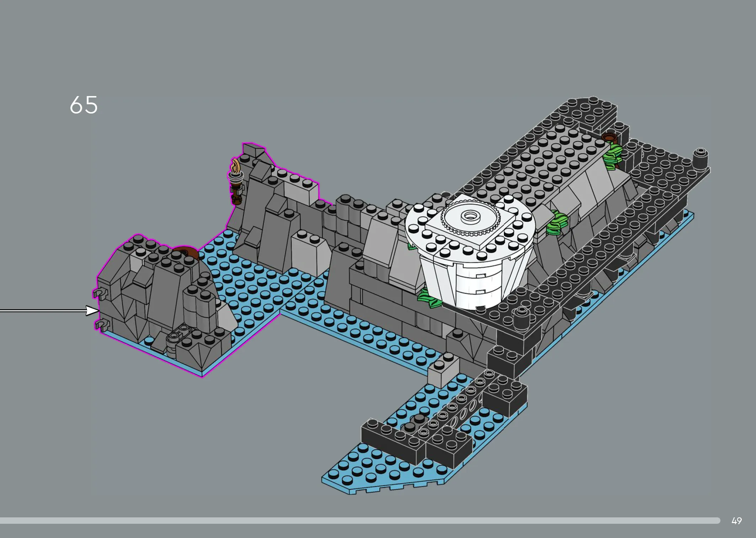Screen dimensions: 756x538
Task: Click the torch with flame on the rock
Action: point(236,181)
